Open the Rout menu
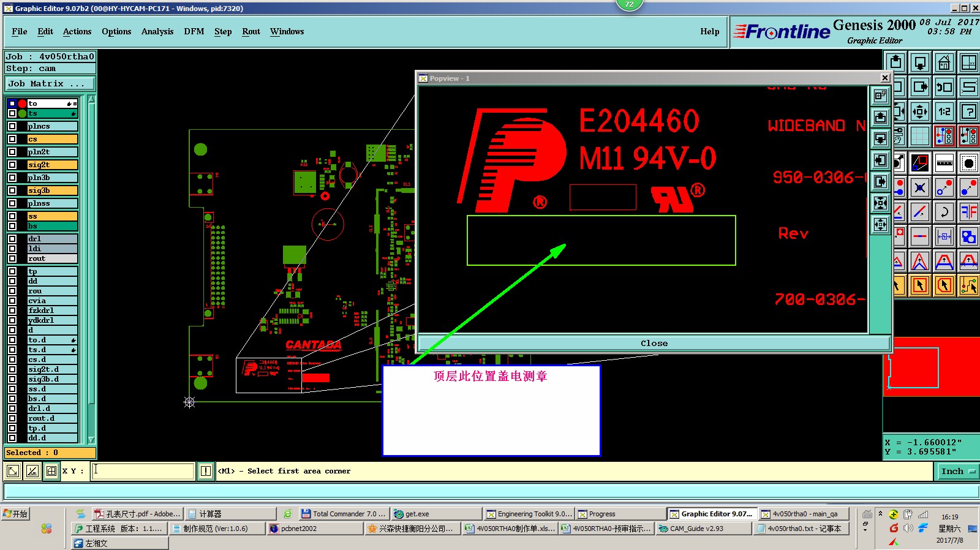The image size is (980, 550). [251, 32]
